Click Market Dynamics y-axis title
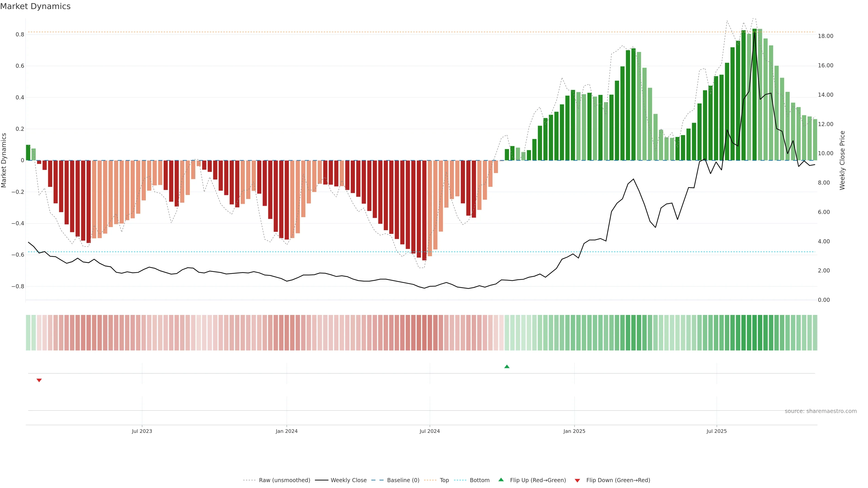Image resolution: width=868 pixels, height=488 pixels. pyautogui.click(x=4, y=160)
